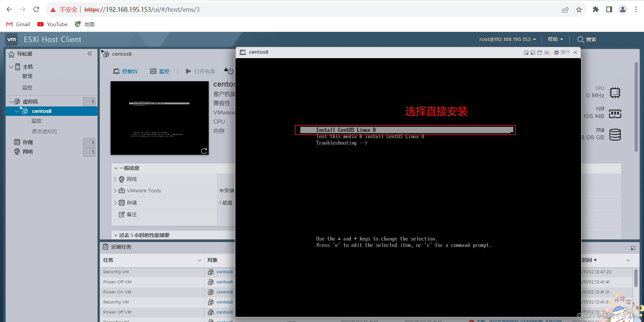
Task: Select 存储 in navigator
Action: coord(28,142)
